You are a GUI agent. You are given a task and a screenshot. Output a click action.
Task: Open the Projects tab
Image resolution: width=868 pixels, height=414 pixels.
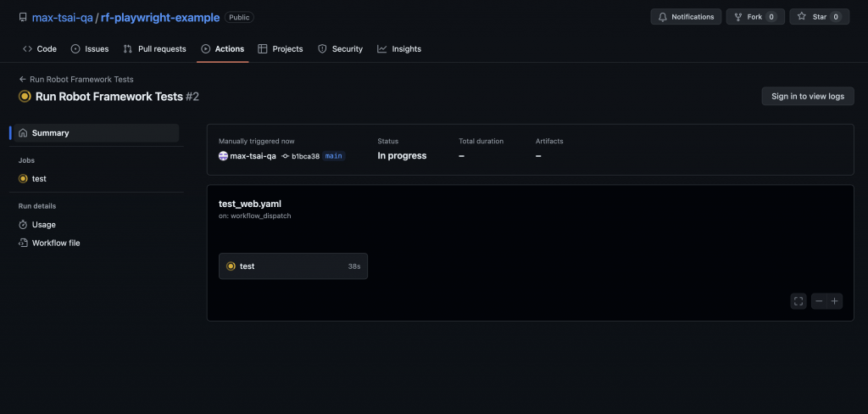281,48
